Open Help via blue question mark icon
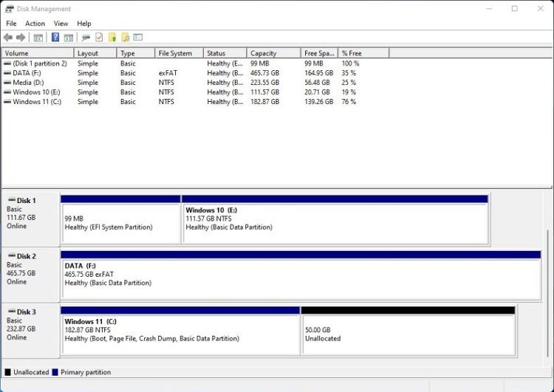This screenshot has height=392, width=554. pyautogui.click(x=55, y=37)
